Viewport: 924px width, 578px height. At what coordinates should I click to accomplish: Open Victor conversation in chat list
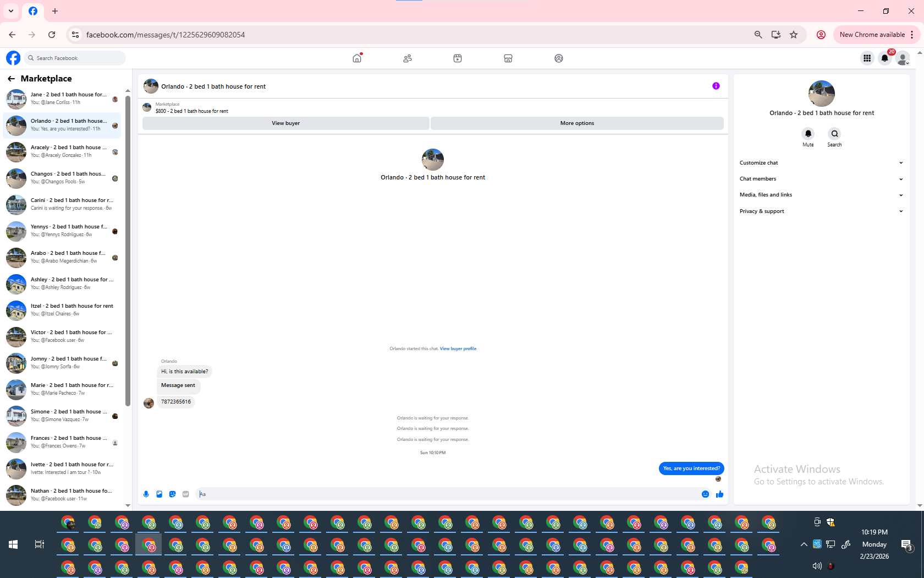click(x=62, y=337)
